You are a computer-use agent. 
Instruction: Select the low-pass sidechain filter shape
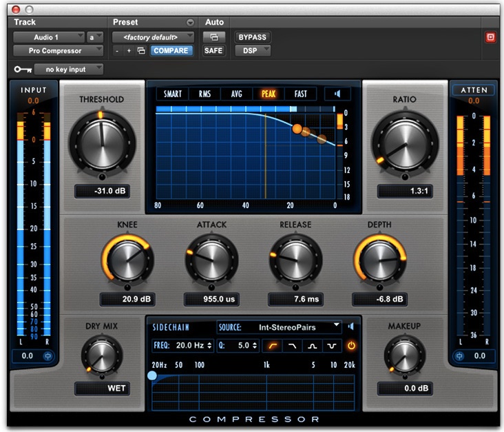click(x=292, y=346)
